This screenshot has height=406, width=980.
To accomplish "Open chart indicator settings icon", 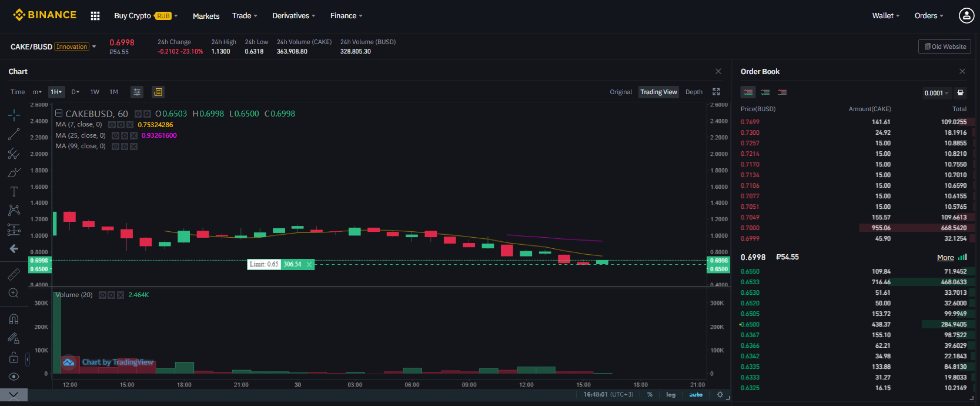I will [x=137, y=92].
